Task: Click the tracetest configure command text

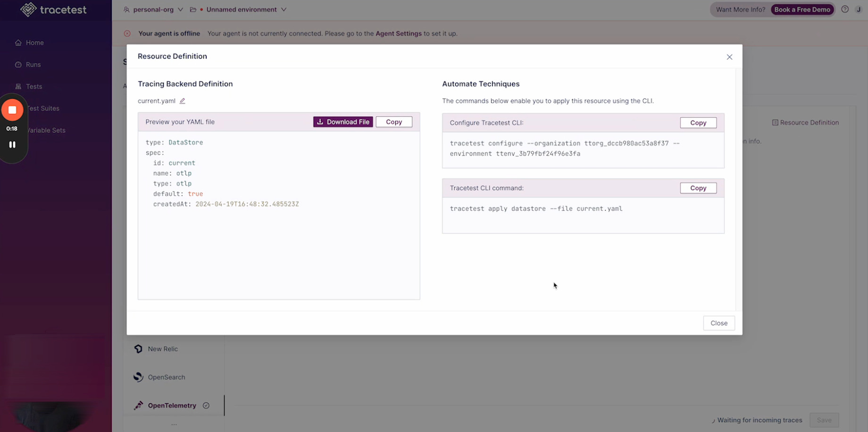Action: (x=565, y=149)
